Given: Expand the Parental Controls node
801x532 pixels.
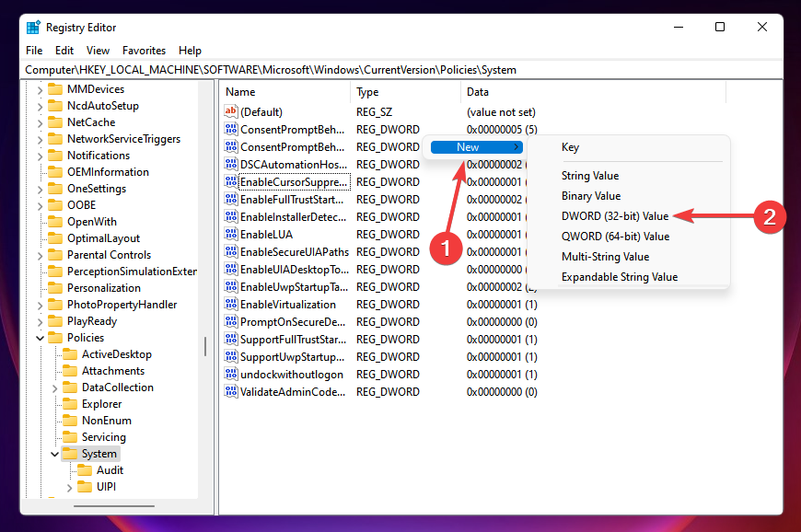Looking at the screenshot, I should click(40, 255).
